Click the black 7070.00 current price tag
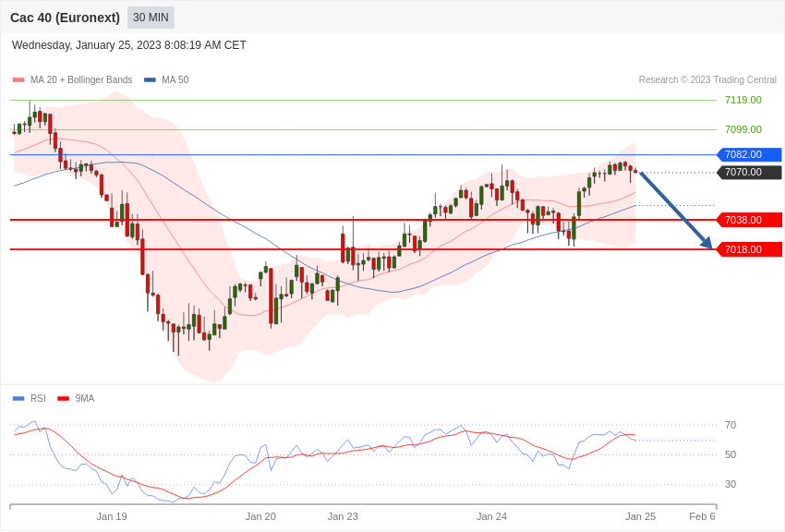Image resolution: width=785 pixels, height=532 pixels. (x=749, y=172)
